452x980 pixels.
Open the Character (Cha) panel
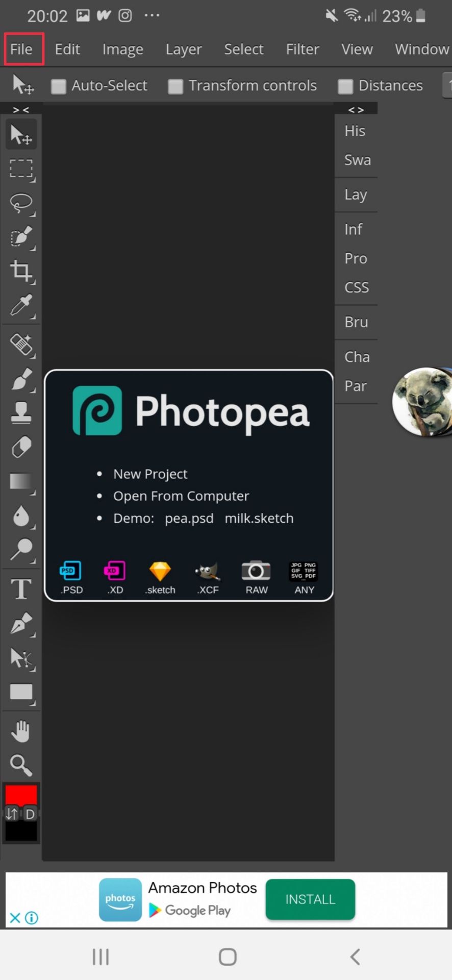[357, 357]
